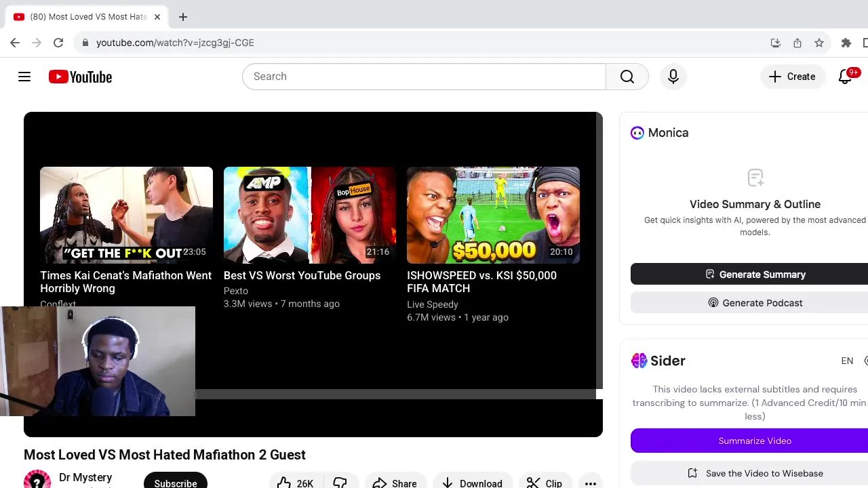Click the Clip scissors button

[x=545, y=482]
